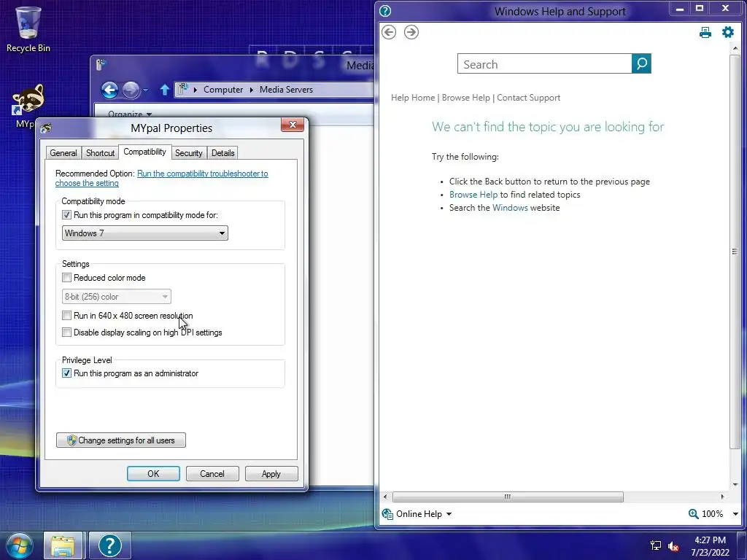Screen dimensions: 747x560
Task: Go forward in Windows Help and Support
Action: (x=411, y=32)
